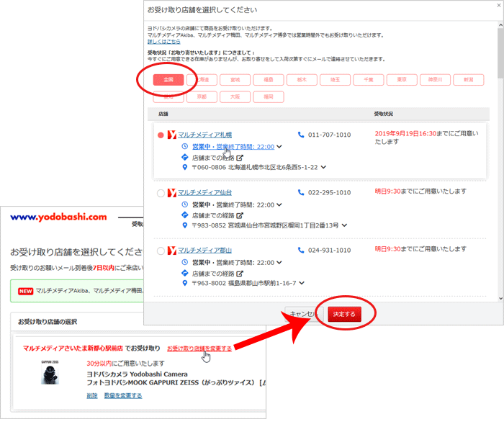Click the phone icon next to 011-707-1010
Viewport: 504px width, 432px height.
(x=301, y=135)
